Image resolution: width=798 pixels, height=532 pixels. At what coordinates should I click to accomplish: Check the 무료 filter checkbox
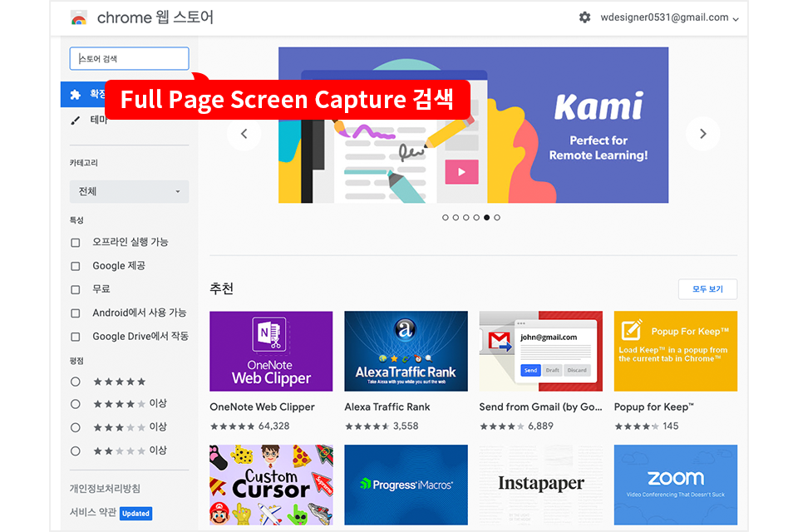[76, 289]
